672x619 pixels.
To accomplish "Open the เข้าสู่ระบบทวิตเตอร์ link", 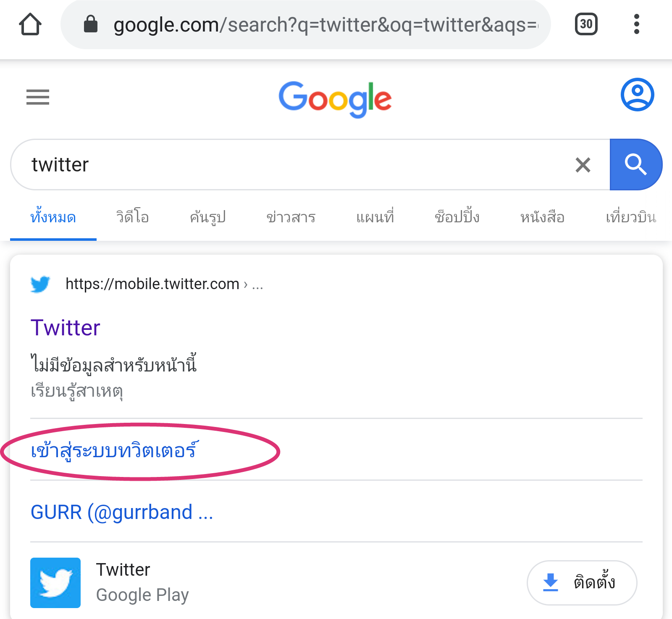I will pos(113,451).
